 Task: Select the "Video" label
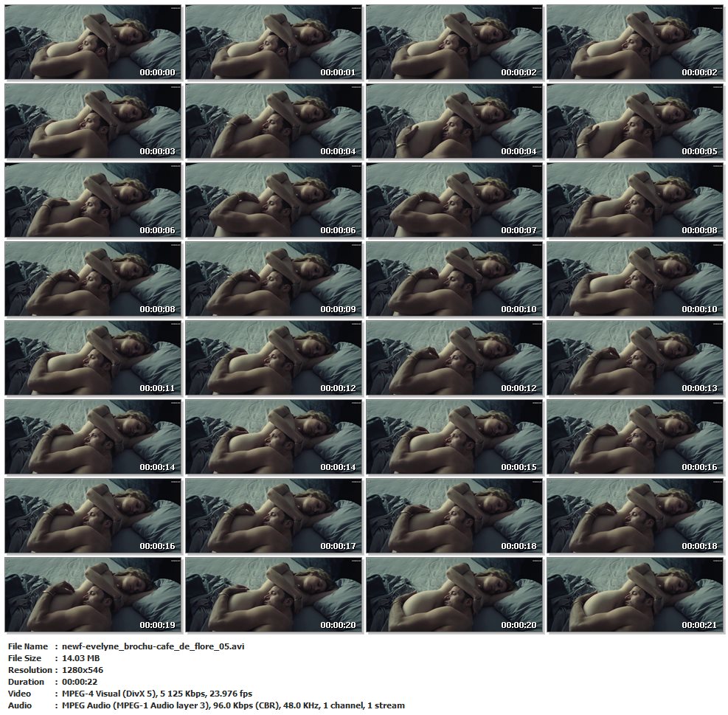point(19,694)
